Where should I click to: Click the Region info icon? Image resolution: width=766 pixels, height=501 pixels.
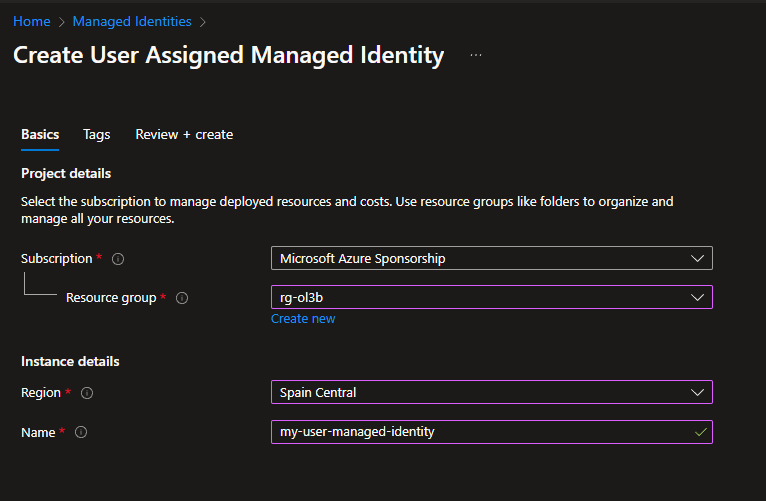click(x=87, y=393)
